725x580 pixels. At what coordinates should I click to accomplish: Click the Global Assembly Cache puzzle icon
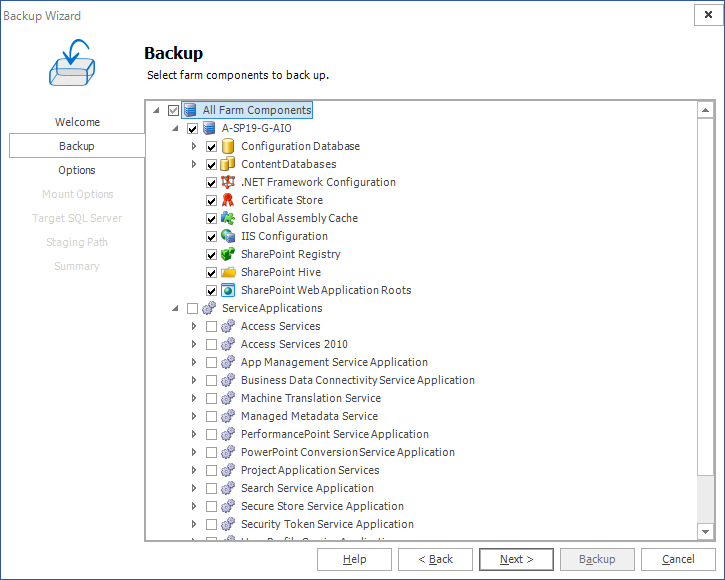tap(228, 218)
